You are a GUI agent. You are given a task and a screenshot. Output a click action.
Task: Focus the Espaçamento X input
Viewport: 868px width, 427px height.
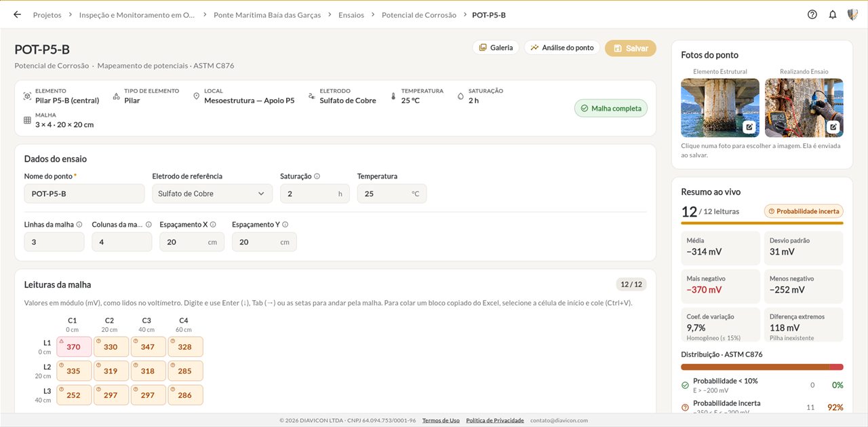[x=192, y=242]
